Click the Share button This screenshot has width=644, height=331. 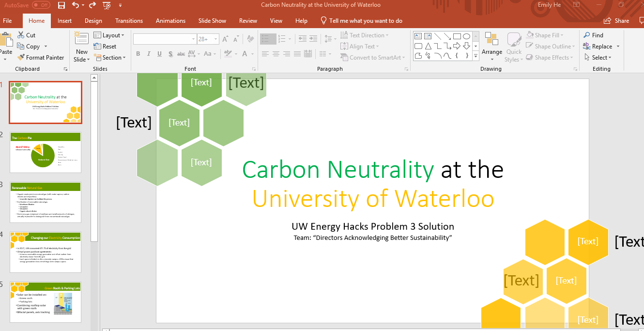[x=617, y=21]
